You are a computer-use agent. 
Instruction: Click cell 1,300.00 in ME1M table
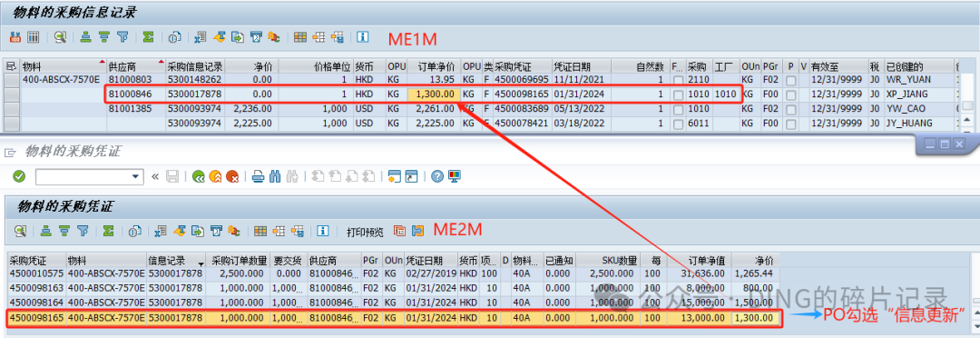click(435, 94)
